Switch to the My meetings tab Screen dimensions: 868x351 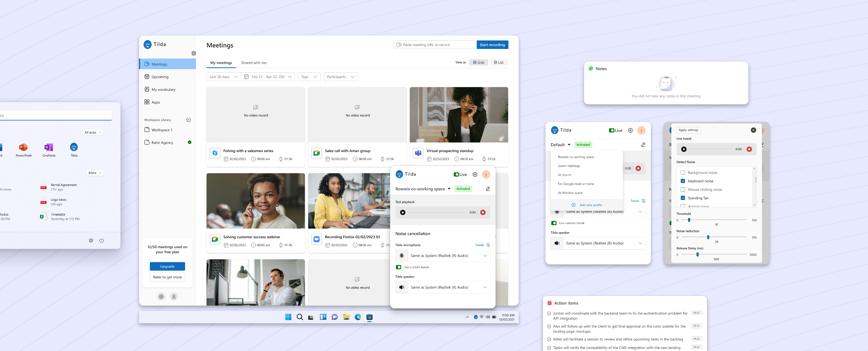pos(221,63)
